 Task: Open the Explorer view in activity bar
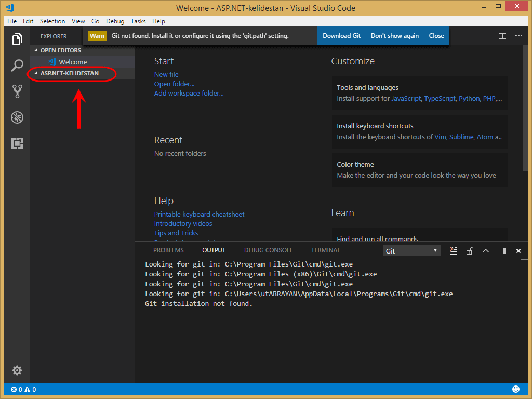pos(17,39)
